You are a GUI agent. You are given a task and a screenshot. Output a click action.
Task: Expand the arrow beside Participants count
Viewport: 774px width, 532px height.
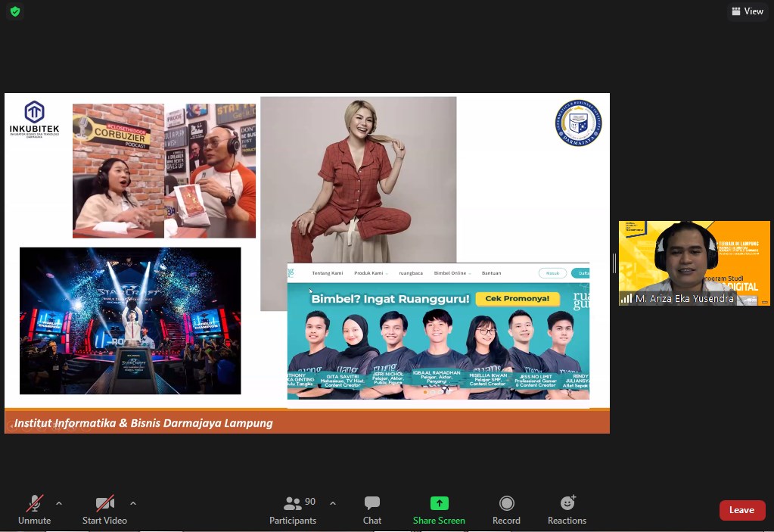[333, 503]
